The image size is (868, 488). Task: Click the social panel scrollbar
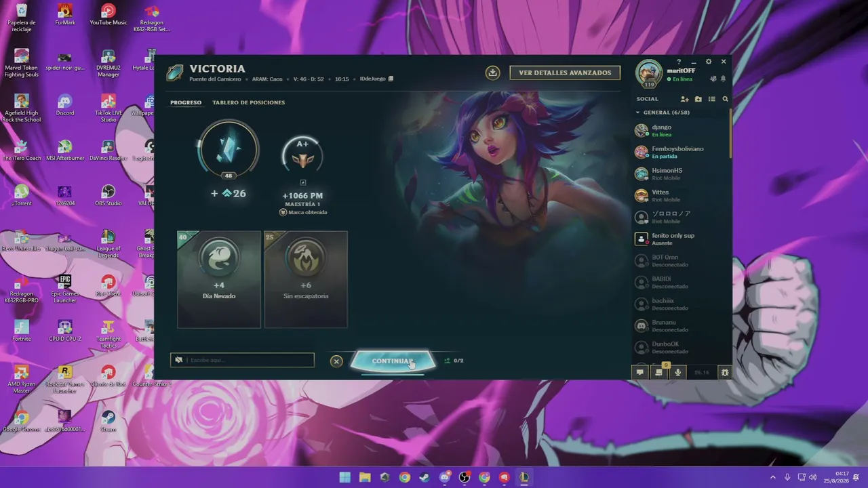point(730,132)
